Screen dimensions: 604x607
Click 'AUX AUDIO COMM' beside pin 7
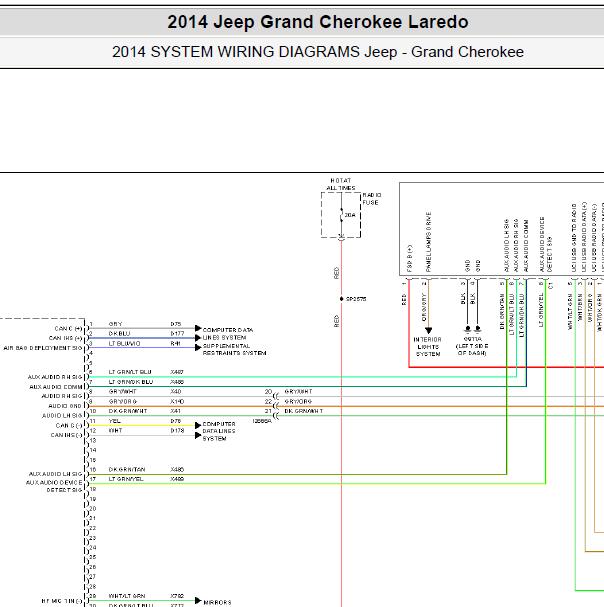click(56, 387)
